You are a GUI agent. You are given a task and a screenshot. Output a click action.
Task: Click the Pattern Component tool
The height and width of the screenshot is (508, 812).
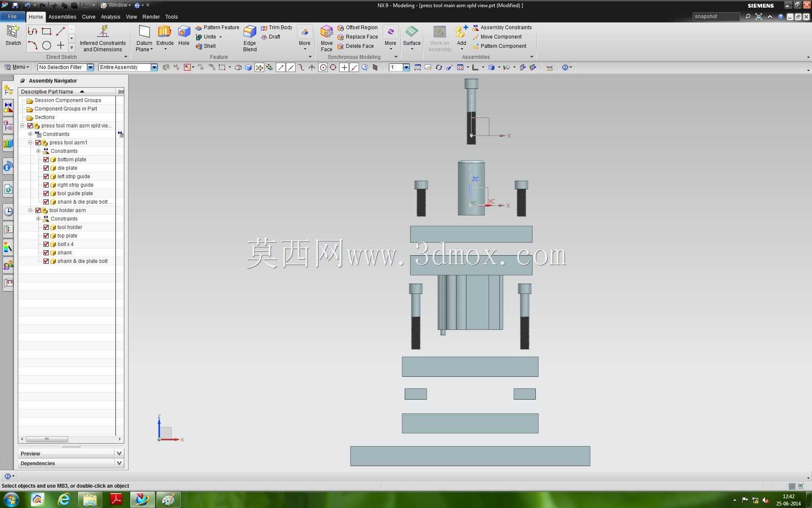pyautogui.click(x=499, y=46)
